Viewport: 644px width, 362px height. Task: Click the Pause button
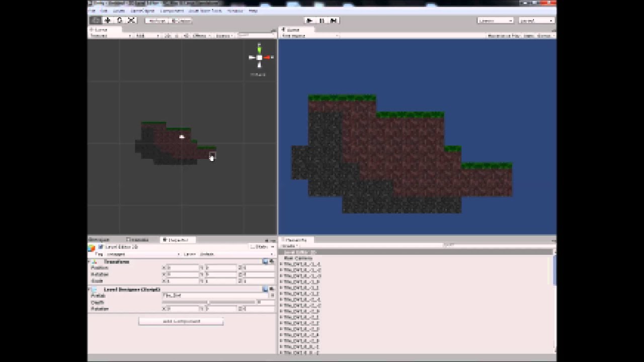point(321,21)
